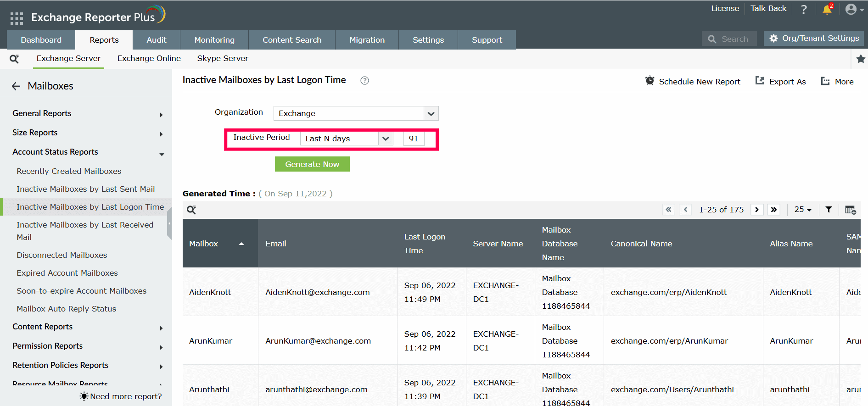Open Inactive Mailboxes by Last Sent Mail
The image size is (868, 406).
point(86,189)
